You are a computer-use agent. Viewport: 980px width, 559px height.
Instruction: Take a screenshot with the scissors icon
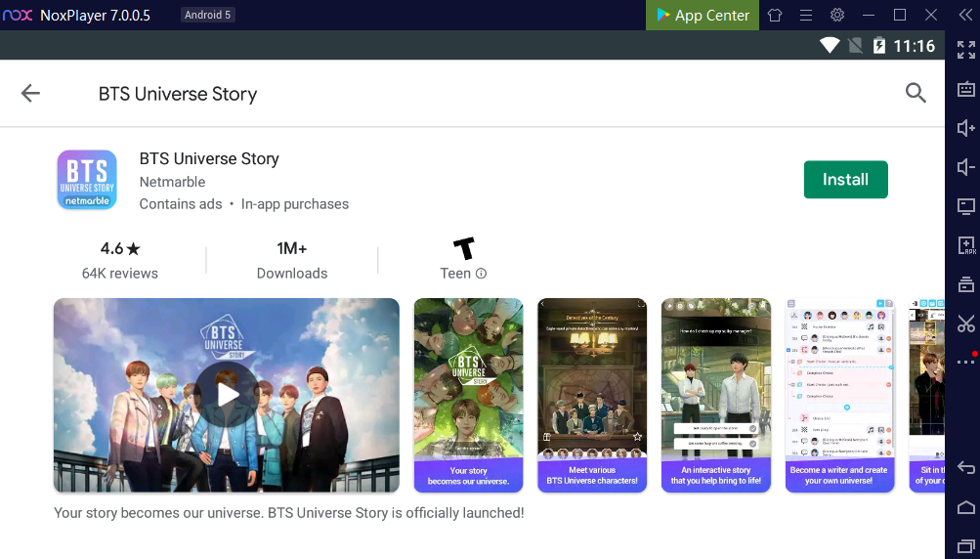coord(966,323)
